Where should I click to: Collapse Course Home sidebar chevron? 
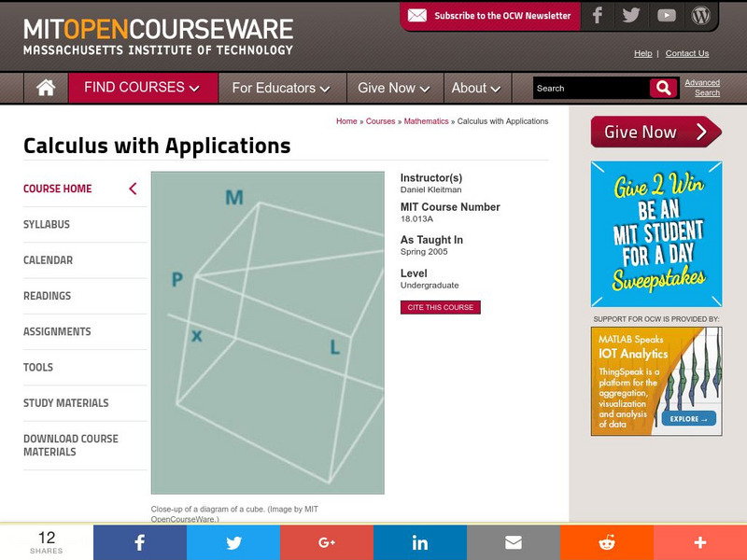pyautogui.click(x=133, y=189)
